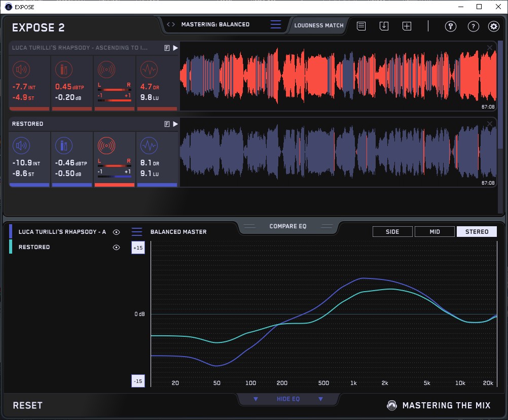Image resolution: width=508 pixels, height=420 pixels.
Task: Click the -7.7 INT loudness reading
Action: coord(24,87)
